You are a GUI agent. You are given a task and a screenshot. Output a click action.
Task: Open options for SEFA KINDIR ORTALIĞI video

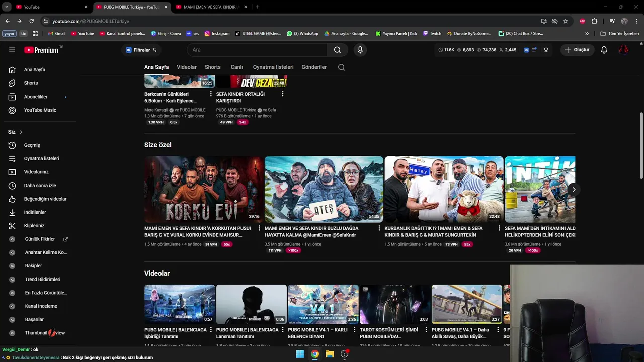click(x=283, y=94)
